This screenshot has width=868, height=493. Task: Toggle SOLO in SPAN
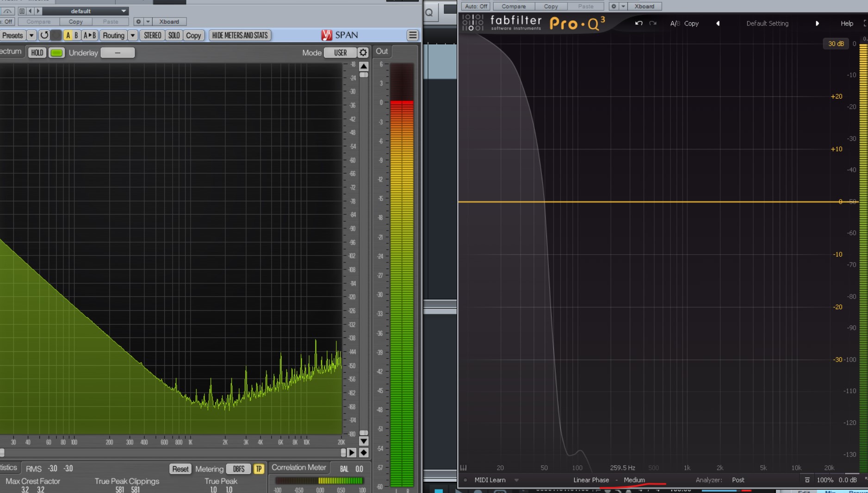(174, 35)
